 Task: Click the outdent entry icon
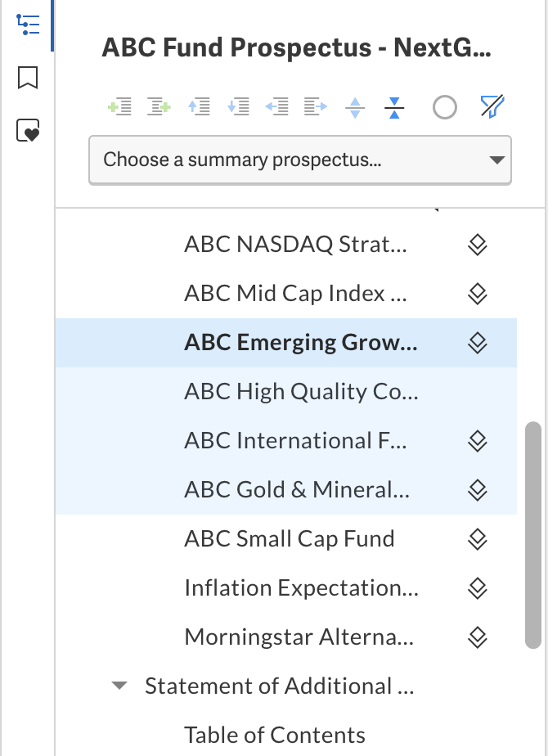[278, 106]
